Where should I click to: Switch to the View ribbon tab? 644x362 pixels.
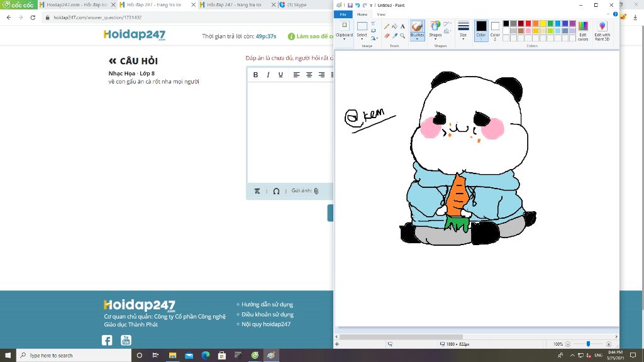[x=381, y=14]
